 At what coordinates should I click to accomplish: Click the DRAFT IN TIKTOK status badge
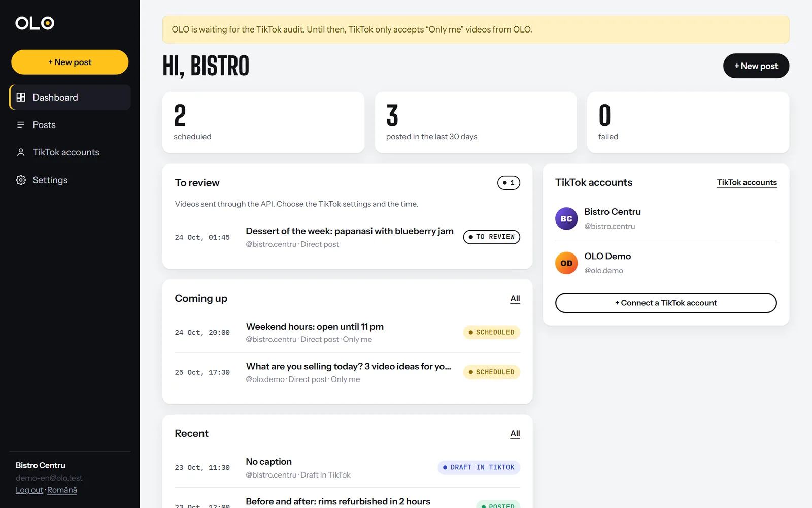coord(479,467)
